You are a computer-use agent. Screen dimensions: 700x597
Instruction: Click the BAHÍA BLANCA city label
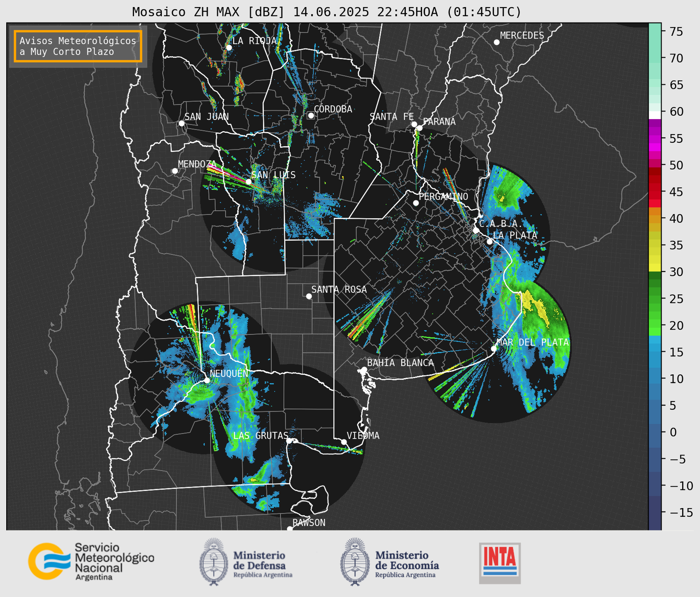tap(400, 363)
